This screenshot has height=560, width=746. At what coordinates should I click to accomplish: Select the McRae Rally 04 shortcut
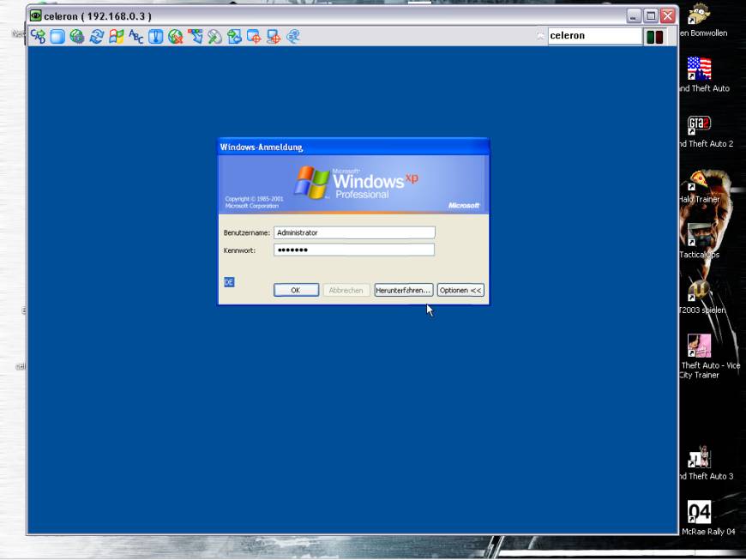(x=707, y=519)
